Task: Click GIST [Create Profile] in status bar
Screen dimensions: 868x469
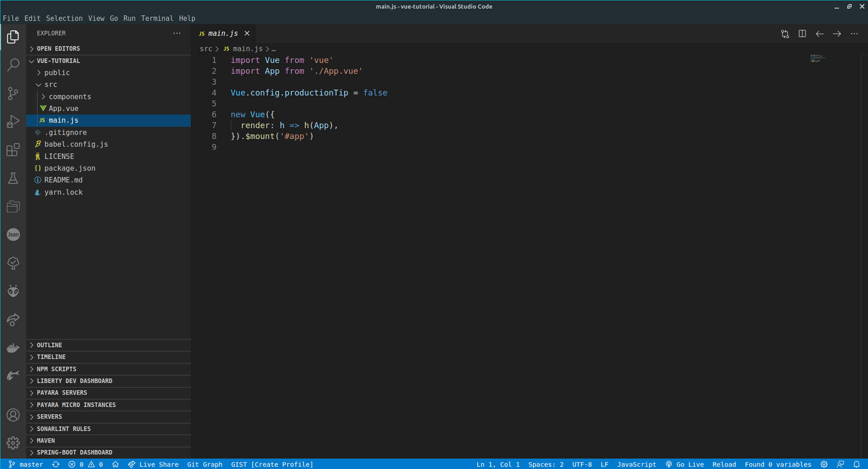Action: click(272, 464)
